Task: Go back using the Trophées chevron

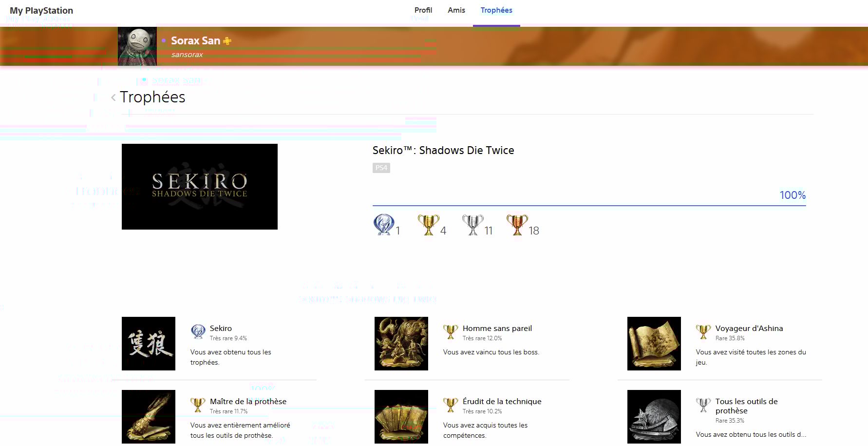Action: (x=113, y=97)
